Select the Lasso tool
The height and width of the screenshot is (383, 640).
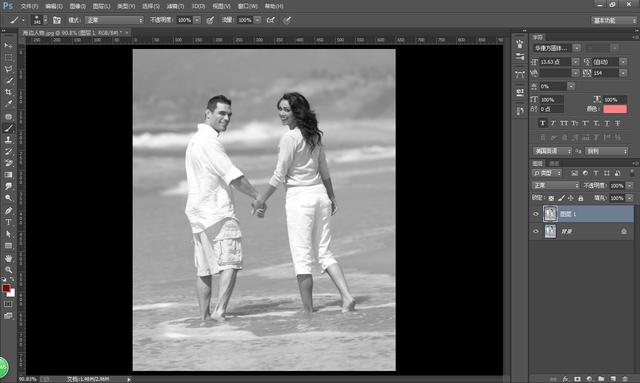[x=8, y=69]
